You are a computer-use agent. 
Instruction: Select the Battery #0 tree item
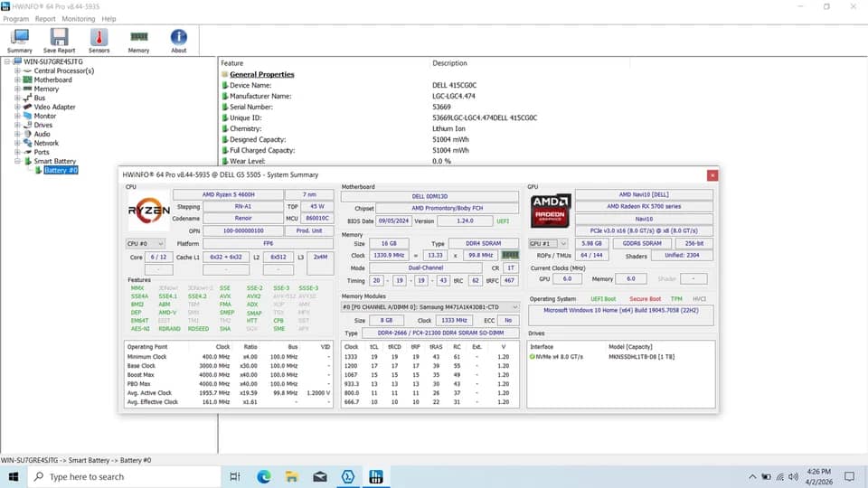61,170
